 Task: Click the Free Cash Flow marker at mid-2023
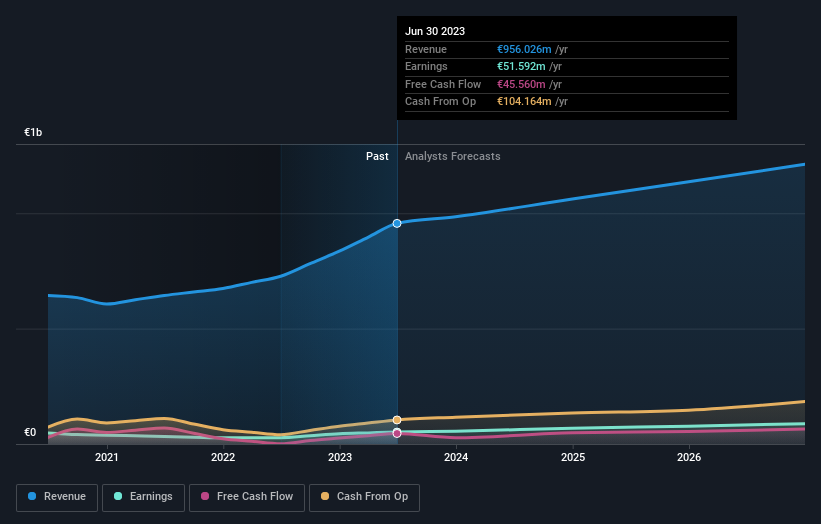tap(397, 433)
